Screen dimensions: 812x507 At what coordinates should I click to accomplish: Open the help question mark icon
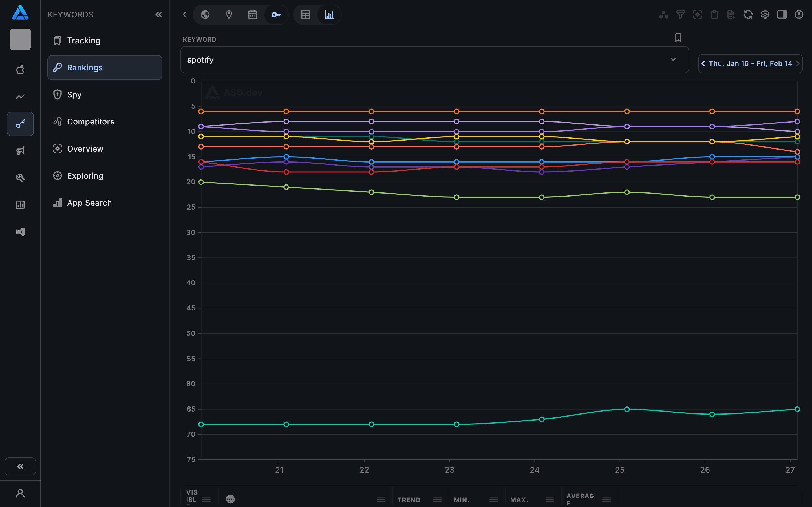pyautogui.click(x=798, y=14)
